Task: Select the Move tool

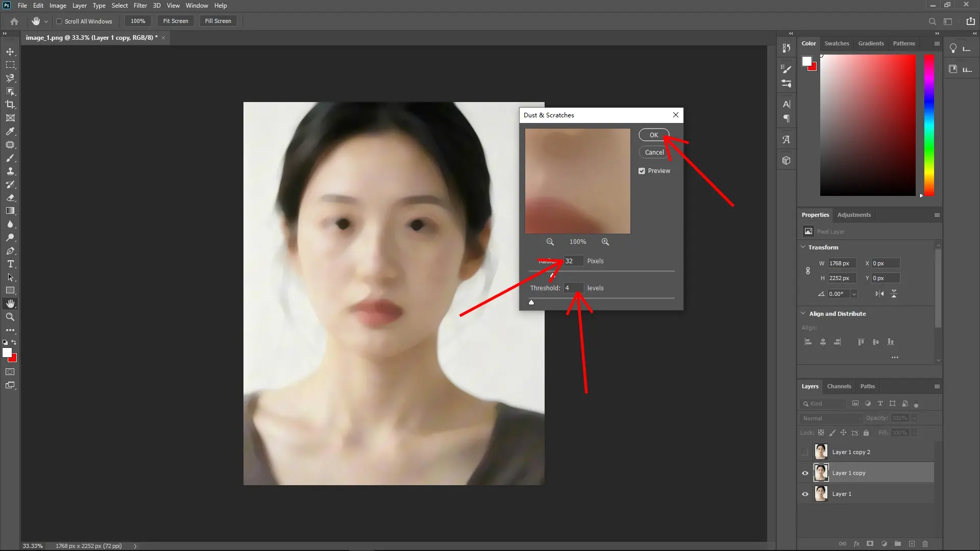Action: [x=10, y=52]
